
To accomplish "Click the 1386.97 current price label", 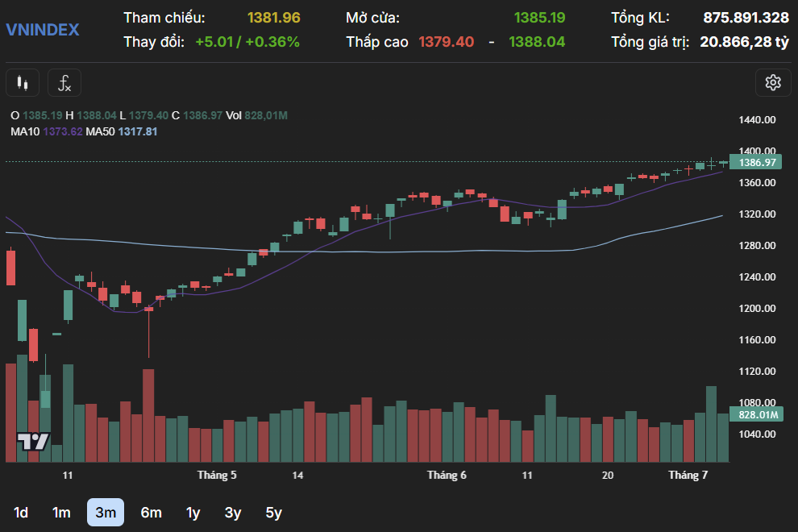I will (x=757, y=162).
